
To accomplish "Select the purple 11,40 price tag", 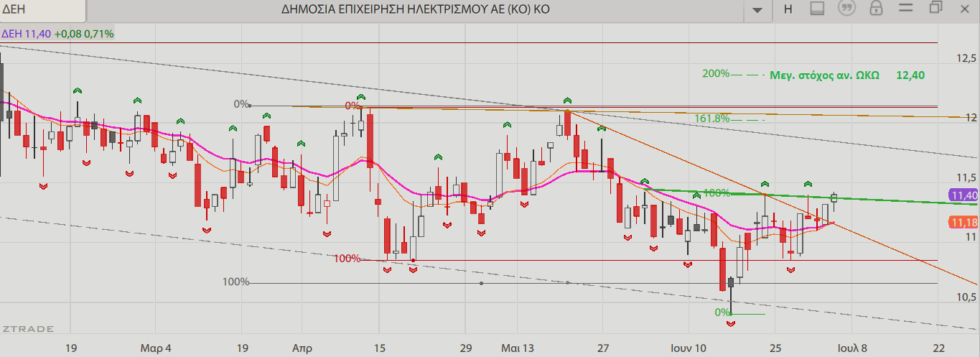I will tap(963, 195).
